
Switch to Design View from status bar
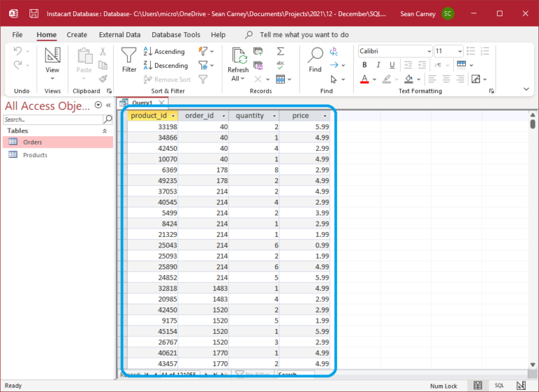[520, 386]
